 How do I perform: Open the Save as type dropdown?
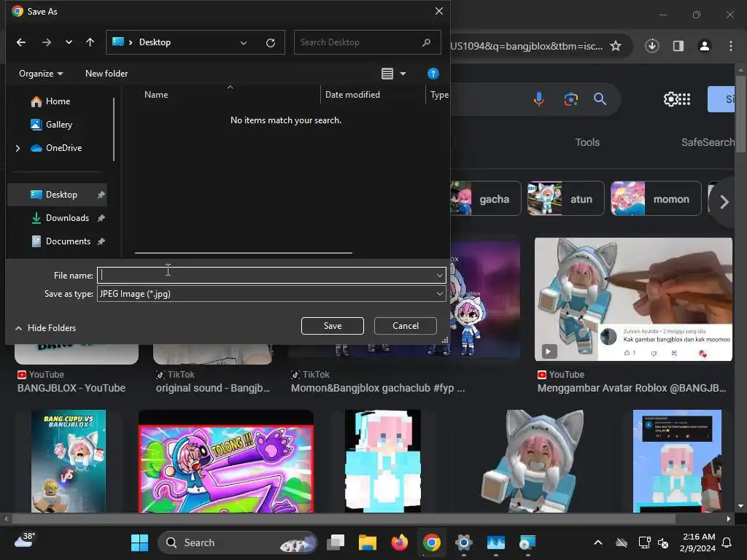click(x=271, y=294)
